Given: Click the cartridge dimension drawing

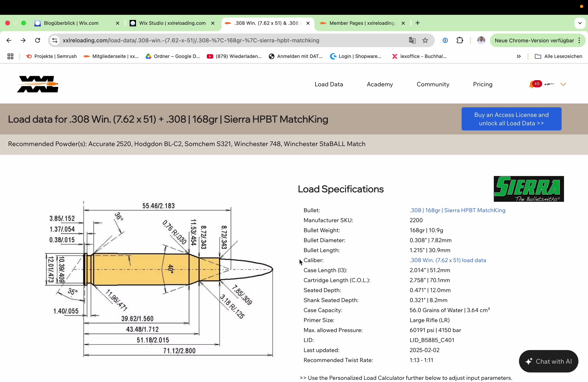Looking at the screenshot, I should (x=159, y=279).
